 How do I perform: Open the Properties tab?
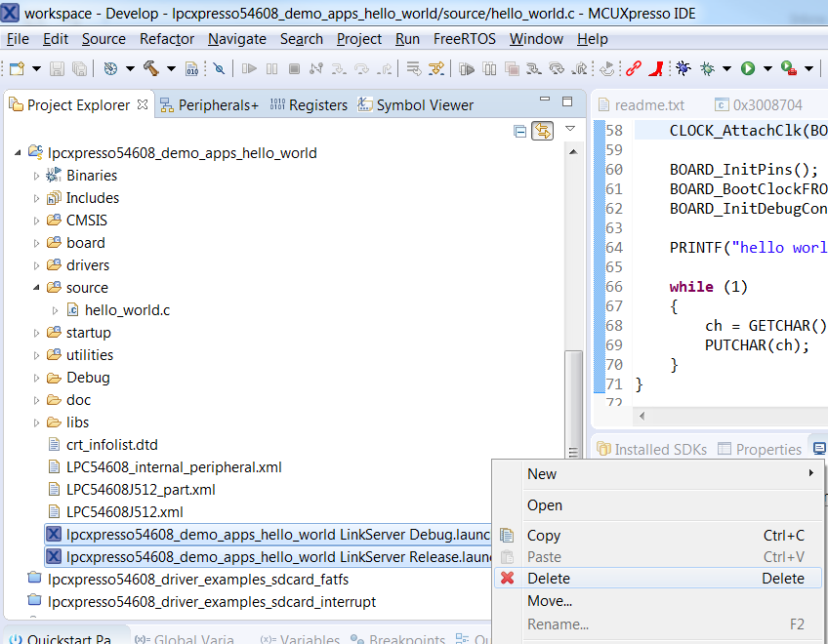[x=760, y=449]
